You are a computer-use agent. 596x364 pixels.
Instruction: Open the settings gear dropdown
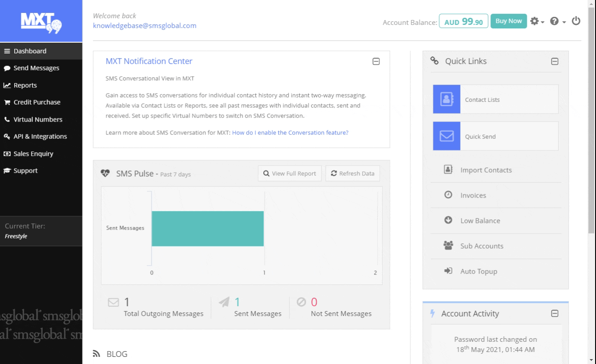536,21
